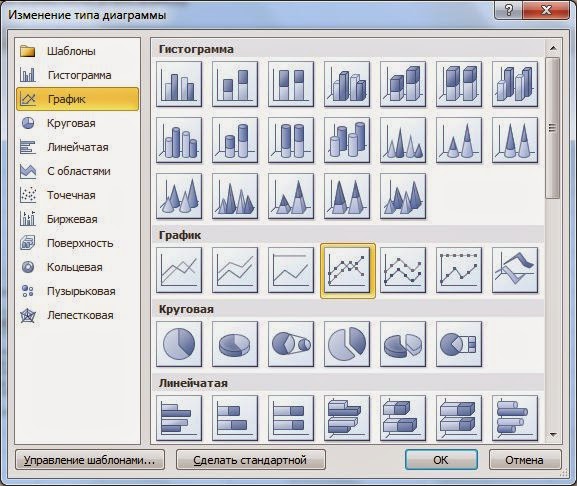The height and width of the screenshot is (486, 577).
Task: Pick the 100% stacked pyramid chart thumbnail
Action: coord(347,196)
